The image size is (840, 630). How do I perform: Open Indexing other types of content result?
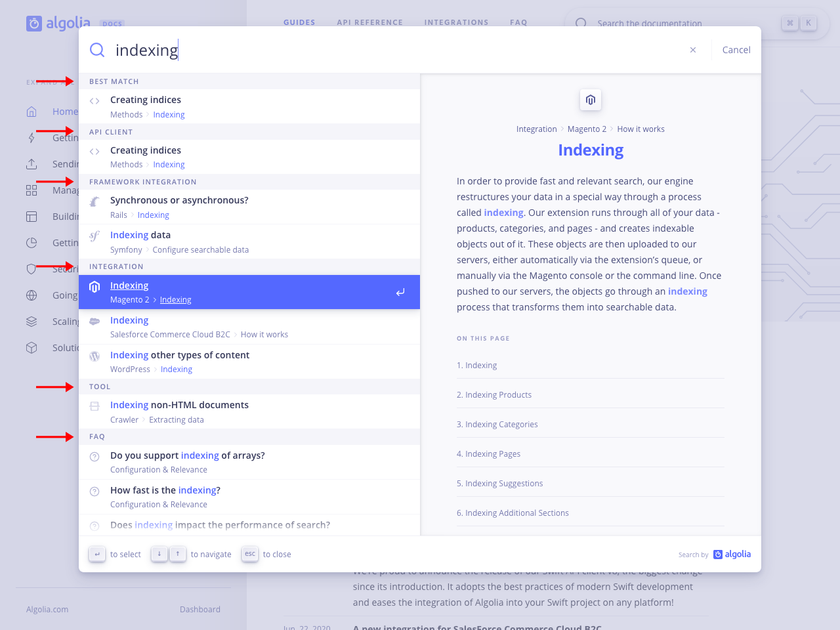(249, 362)
